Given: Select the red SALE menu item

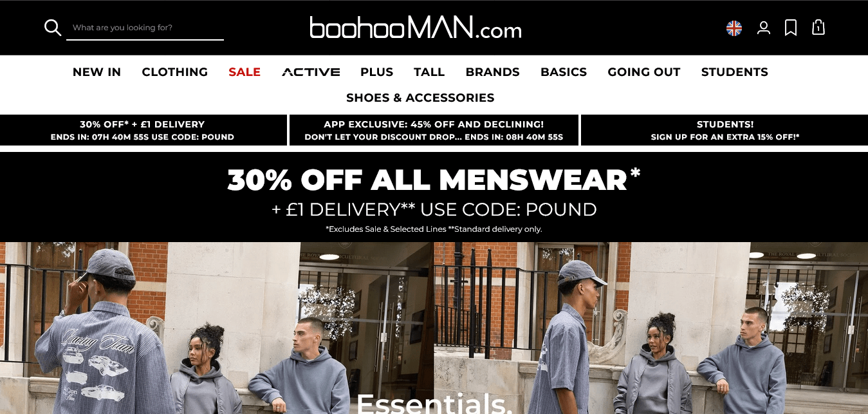Looking at the screenshot, I should coord(245,72).
